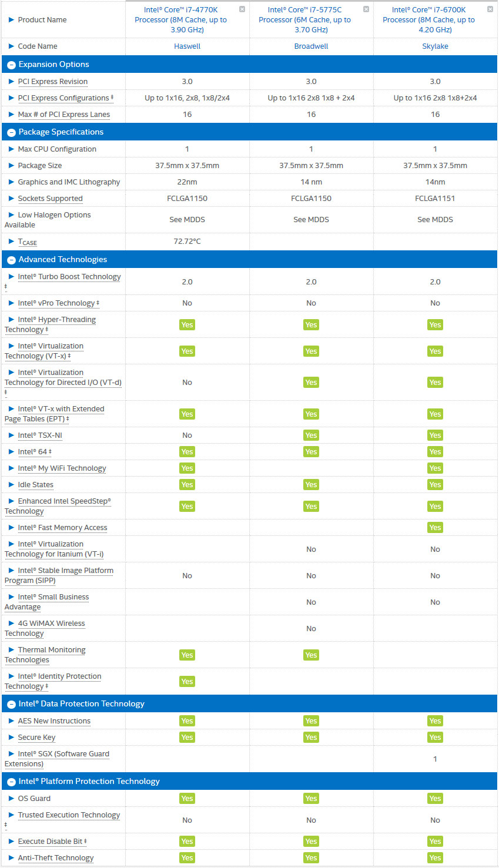Click the arrow icon beside Intel TSX-NI
499x868 pixels.
click(x=11, y=435)
